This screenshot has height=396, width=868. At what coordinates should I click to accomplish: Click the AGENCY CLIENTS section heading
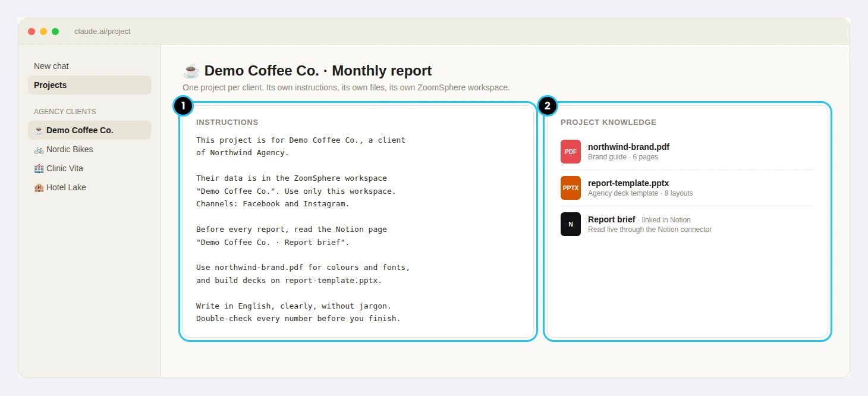(x=65, y=112)
